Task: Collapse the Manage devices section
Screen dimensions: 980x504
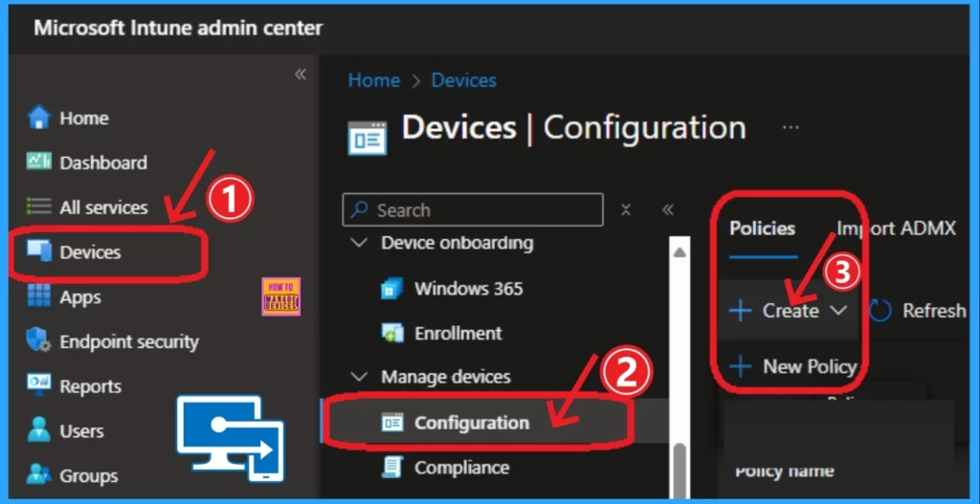Action: (x=360, y=377)
